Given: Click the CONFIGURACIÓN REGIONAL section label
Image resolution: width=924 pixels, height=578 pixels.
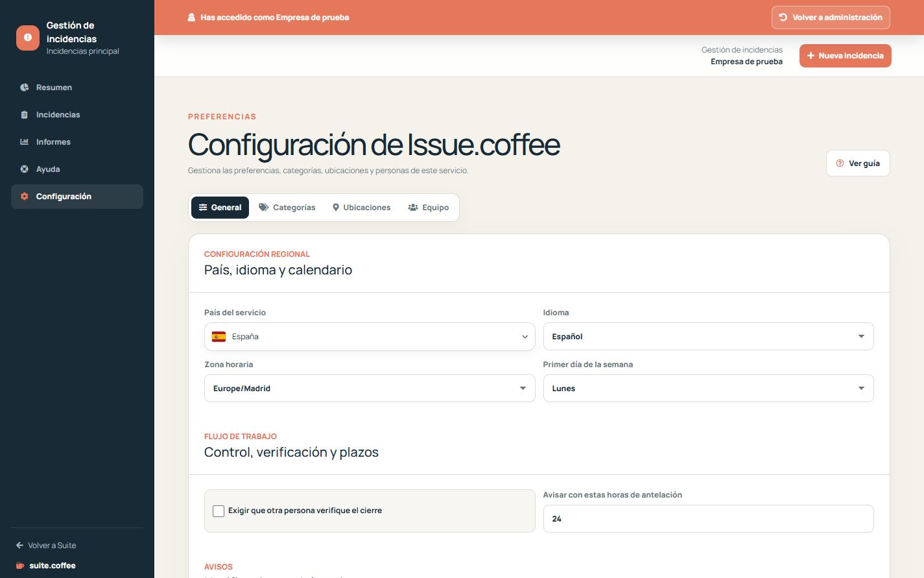Looking at the screenshot, I should pos(257,254).
